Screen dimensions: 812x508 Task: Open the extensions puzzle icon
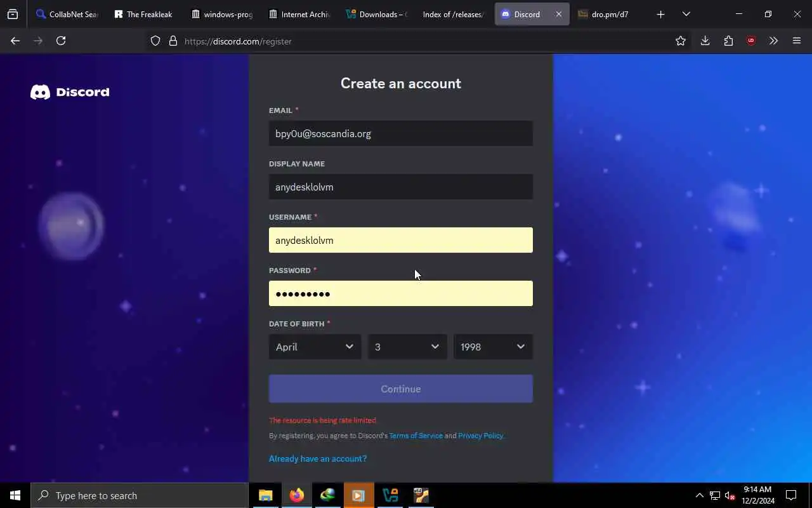(x=728, y=41)
